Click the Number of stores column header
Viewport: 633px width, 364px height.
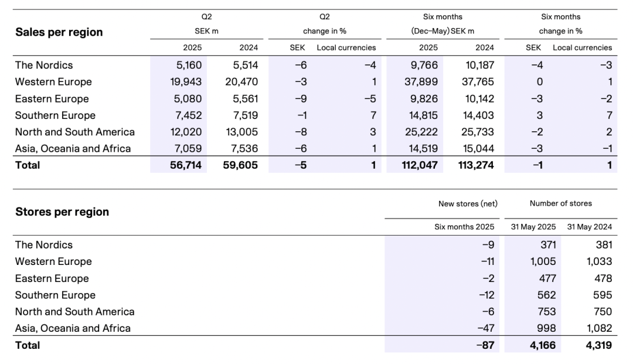561,203
